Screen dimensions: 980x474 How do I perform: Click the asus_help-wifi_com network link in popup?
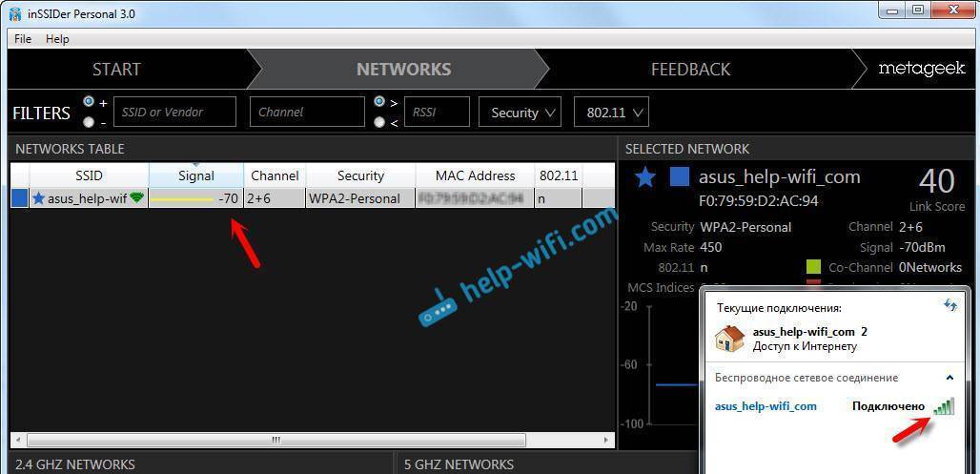(x=766, y=406)
